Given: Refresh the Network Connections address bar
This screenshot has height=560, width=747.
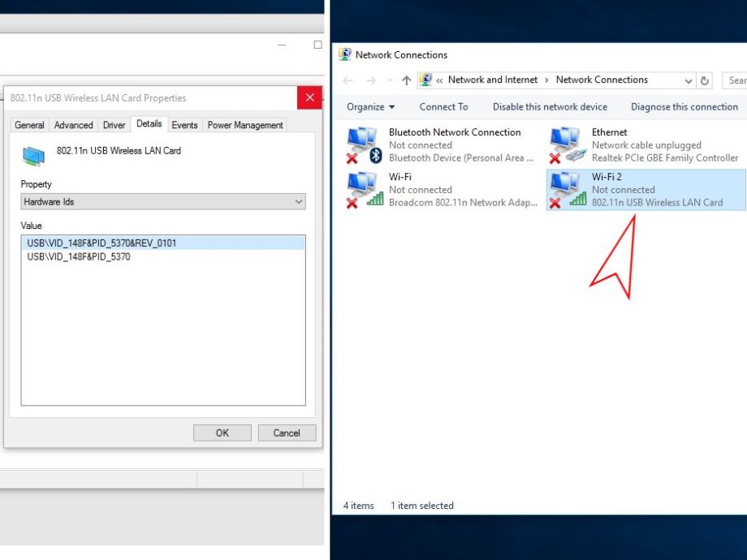Looking at the screenshot, I should pyautogui.click(x=705, y=80).
